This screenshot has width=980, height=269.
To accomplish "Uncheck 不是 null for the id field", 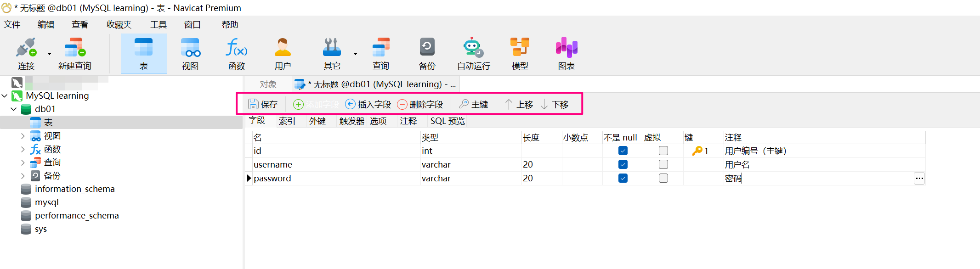I will tap(623, 151).
